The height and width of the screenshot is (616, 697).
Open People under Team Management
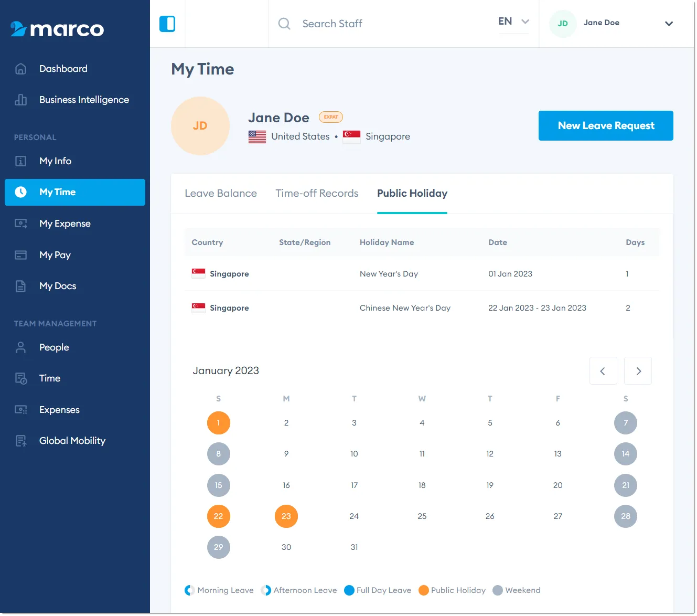(x=75, y=347)
